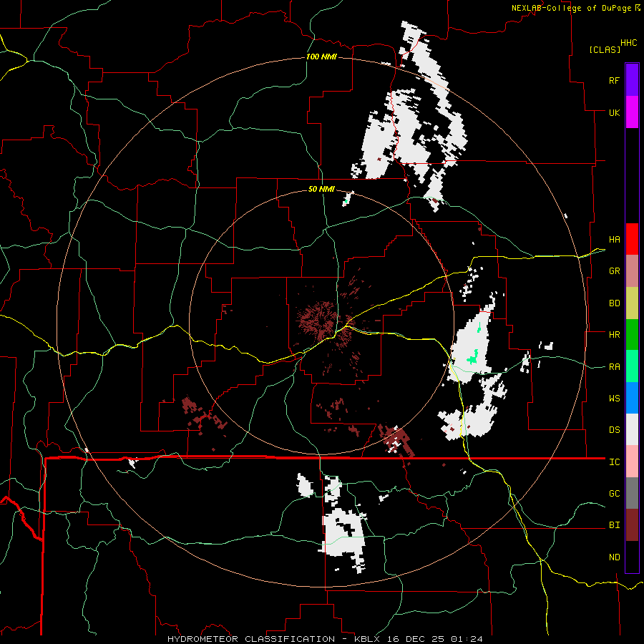Click the HR legend label
The height and width of the screenshot is (644, 644).
pyautogui.click(x=614, y=335)
